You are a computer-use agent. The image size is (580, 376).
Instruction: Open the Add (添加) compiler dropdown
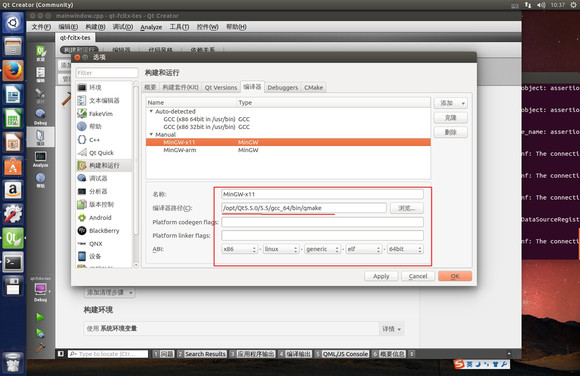pyautogui.click(x=451, y=103)
